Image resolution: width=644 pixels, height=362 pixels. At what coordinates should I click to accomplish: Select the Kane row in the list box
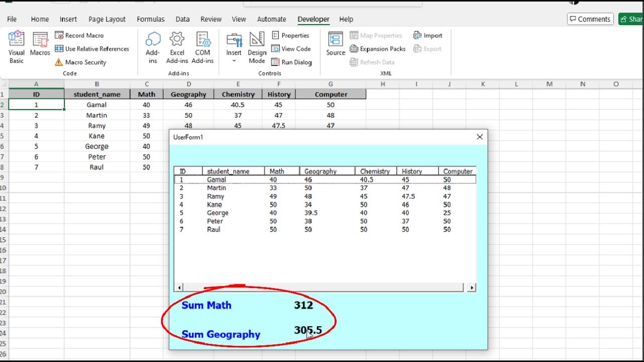(x=325, y=205)
